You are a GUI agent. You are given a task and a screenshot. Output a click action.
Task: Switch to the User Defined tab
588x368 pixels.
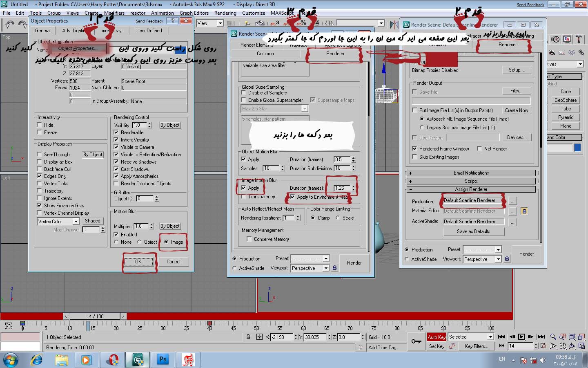(x=149, y=31)
